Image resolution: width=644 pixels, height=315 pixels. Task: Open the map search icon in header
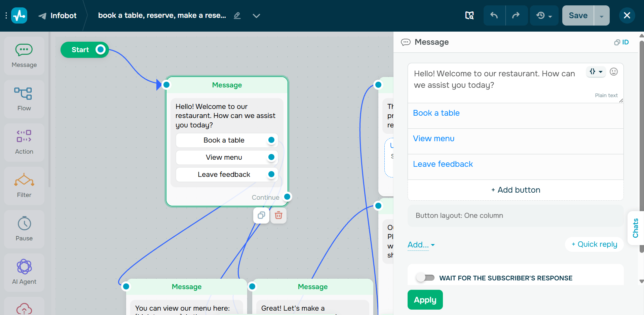[x=469, y=15]
